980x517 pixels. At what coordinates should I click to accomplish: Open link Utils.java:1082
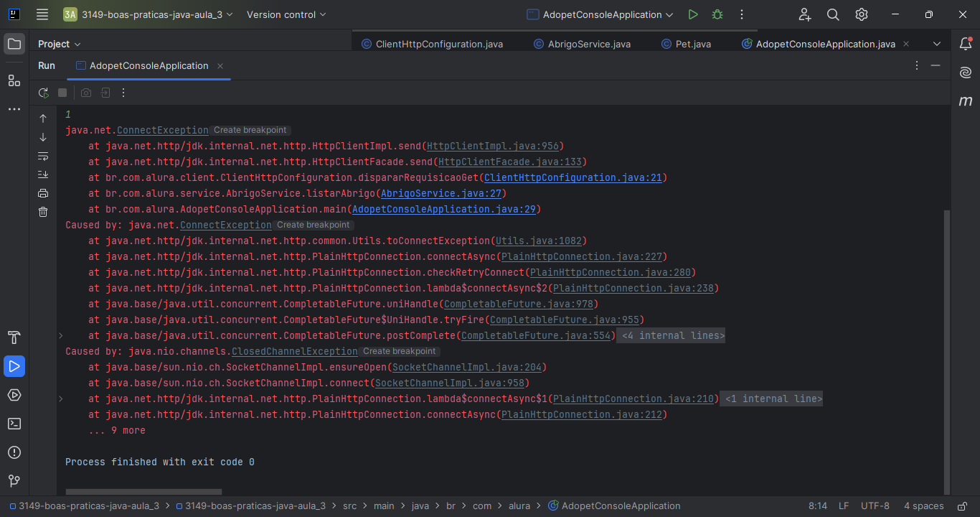(539, 241)
